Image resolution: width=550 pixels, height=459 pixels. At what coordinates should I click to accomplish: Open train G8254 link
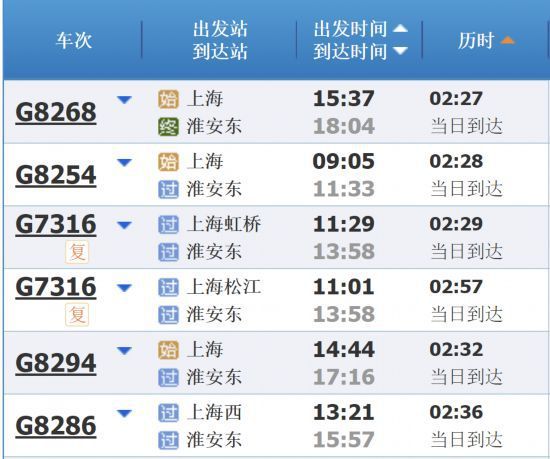[x=56, y=175]
